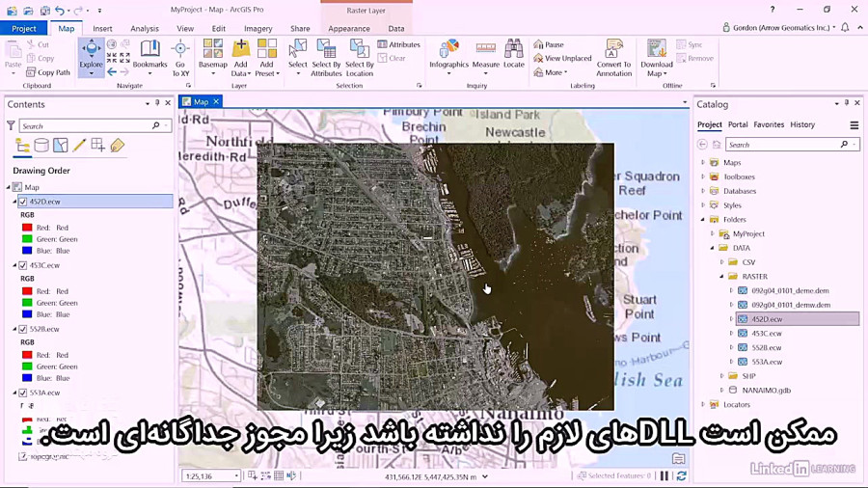
Task: Switch Catalog to the History tab
Action: [x=802, y=124]
